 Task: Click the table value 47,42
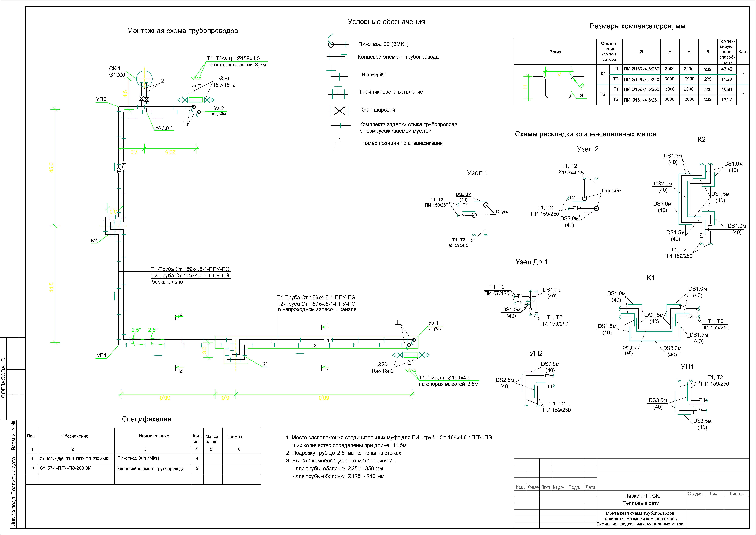click(727, 69)
